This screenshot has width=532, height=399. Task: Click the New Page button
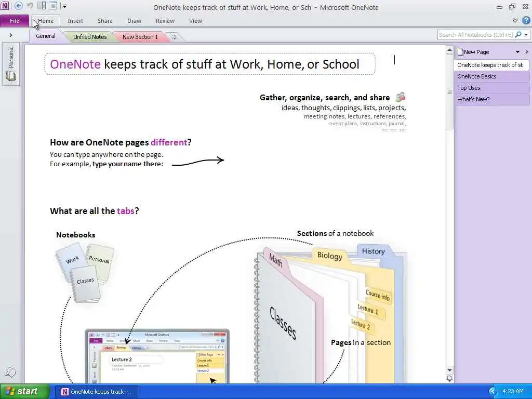pyautogui.click(x=474, y=52)
